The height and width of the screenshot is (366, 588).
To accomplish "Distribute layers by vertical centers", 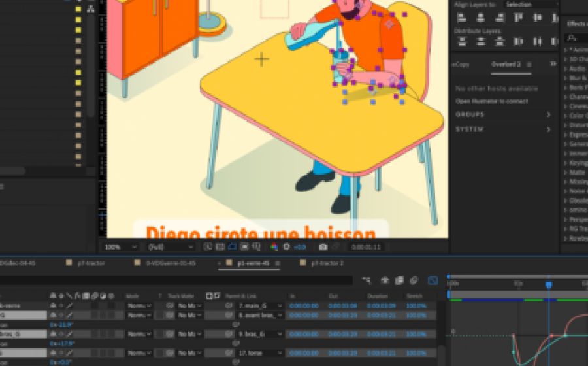I will [480, 42].
